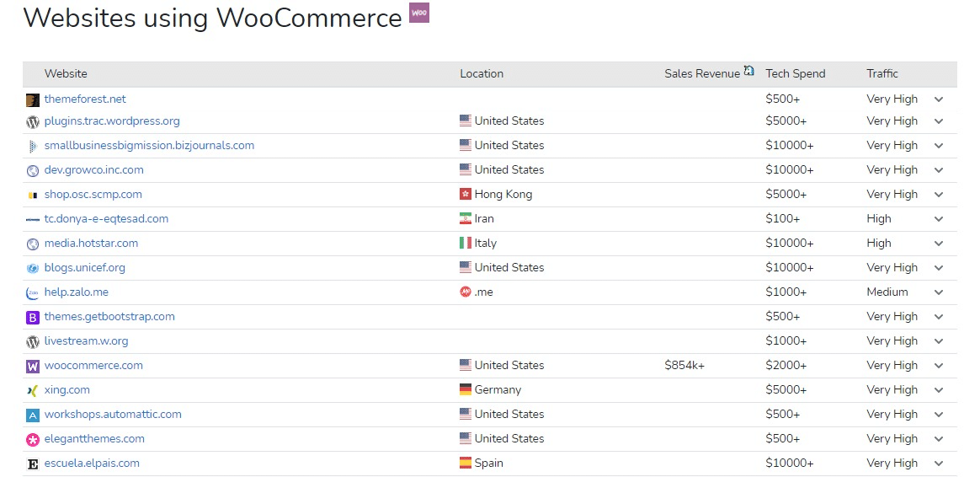Expand the help.zalo.me row chevron
The width and height of the screenshot is (980, 477).
(x=939, y=292)
